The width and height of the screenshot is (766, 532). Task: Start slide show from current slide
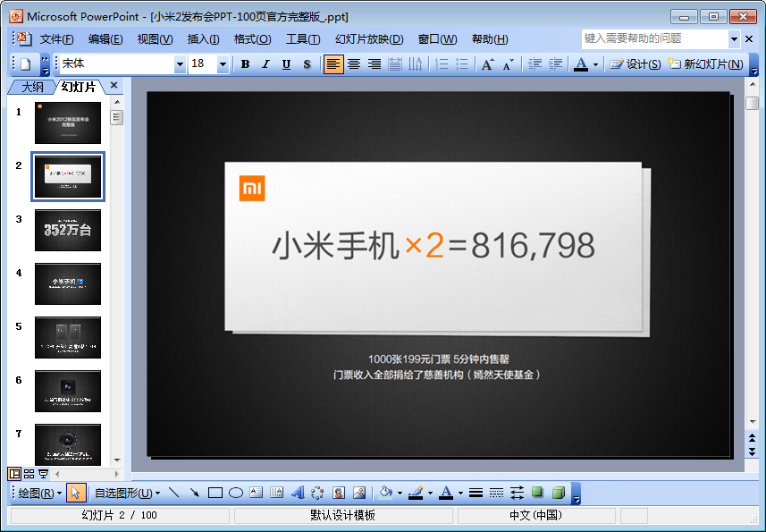tap(43, 474)
